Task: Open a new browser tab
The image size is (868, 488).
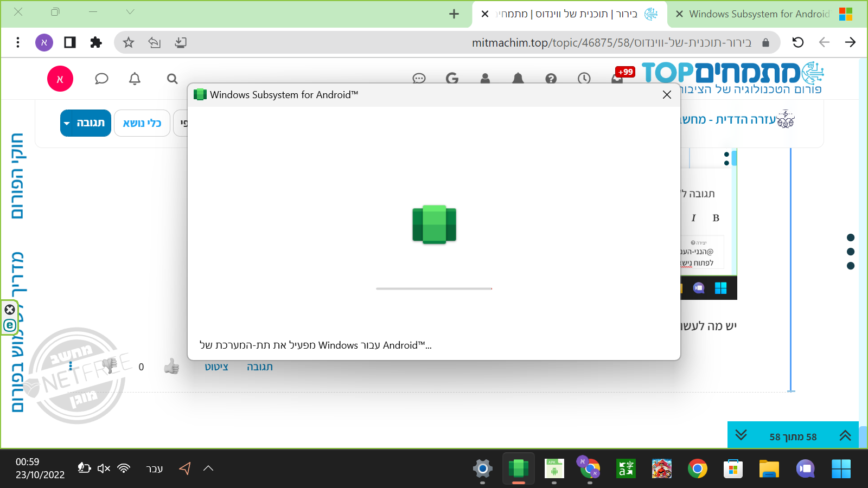Action: click(x=454, y=14)
